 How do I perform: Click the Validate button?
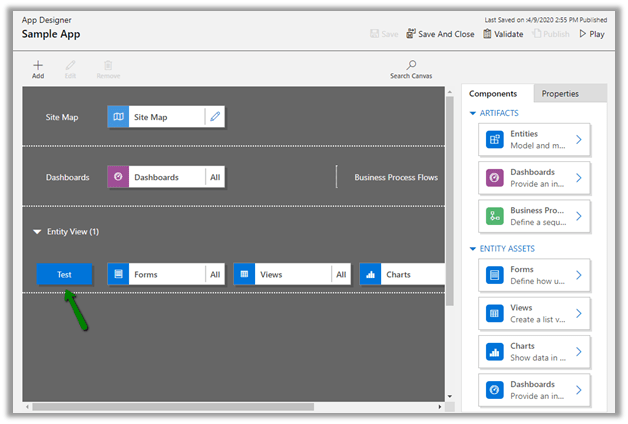[504, 34]
